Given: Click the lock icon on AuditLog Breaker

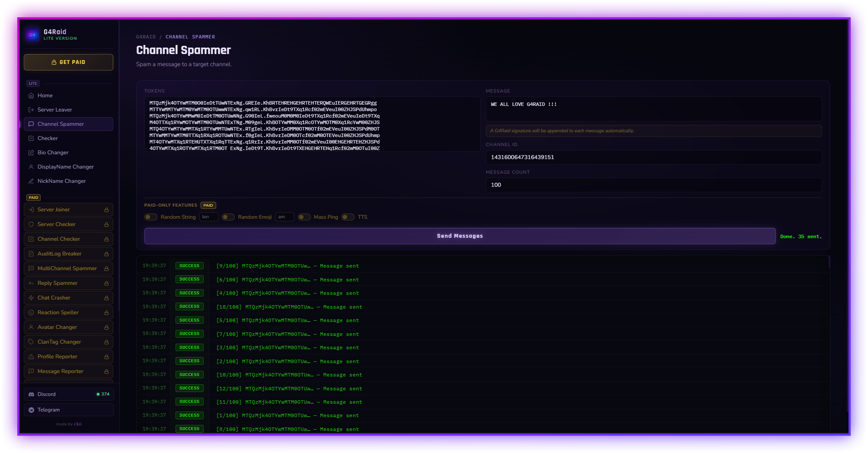Looking at the screenshot, I should 106,254.
